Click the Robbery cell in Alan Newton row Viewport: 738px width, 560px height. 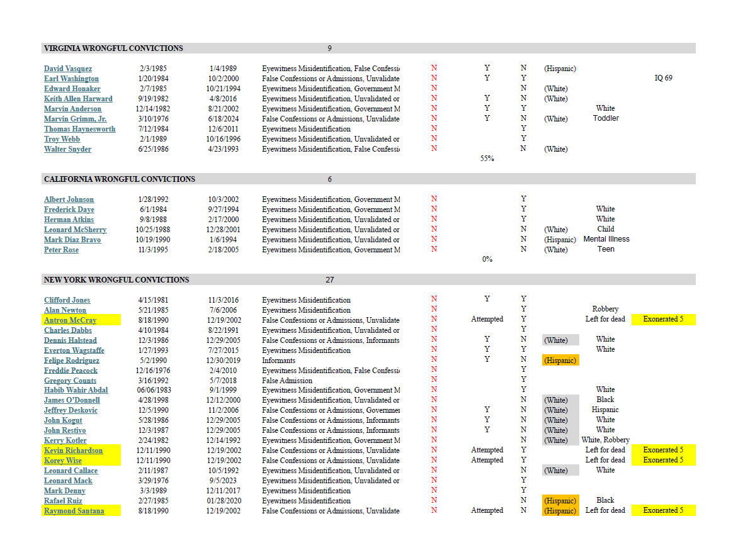tap(605, 310)
